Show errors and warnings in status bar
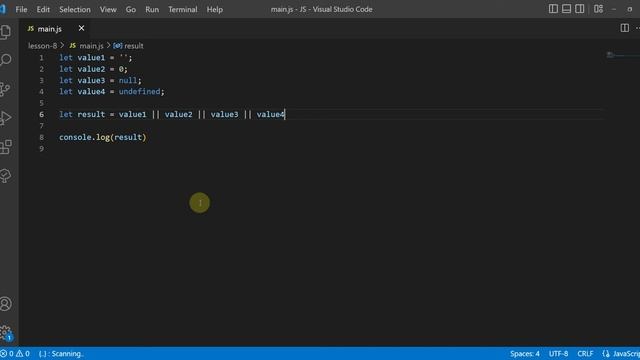The image size is (640, 360). pos(15,353)
